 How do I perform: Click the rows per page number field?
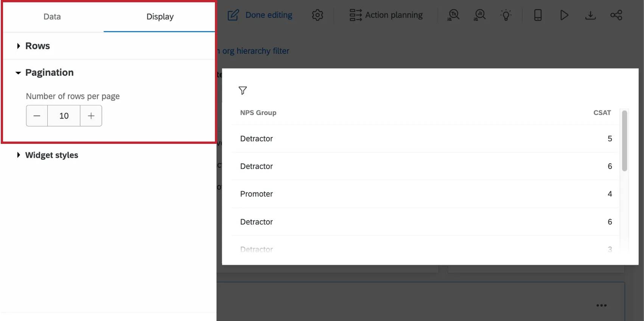pos(64,116)
